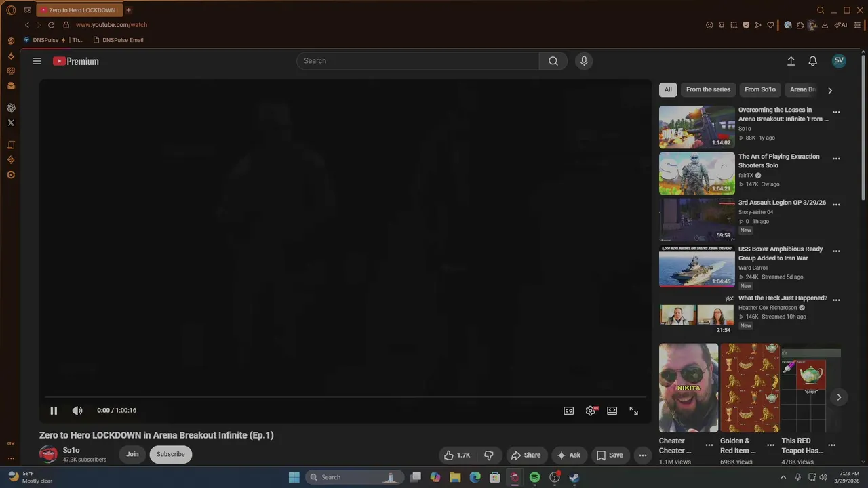Show more filter chips with the right chevron
868x488 pixels.
pyautogui.click(x=830, y=90)
